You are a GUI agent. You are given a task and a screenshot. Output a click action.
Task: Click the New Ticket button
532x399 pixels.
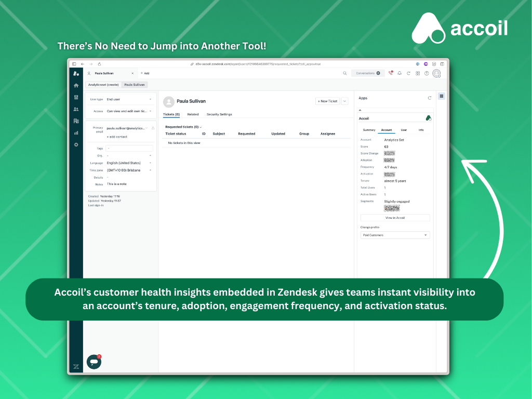[x=327, y=101]
